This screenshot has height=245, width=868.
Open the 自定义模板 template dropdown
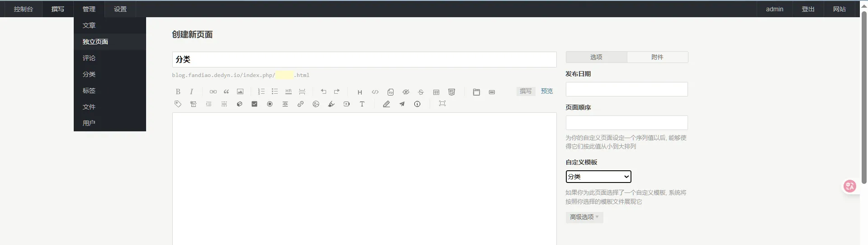(598, 177)
